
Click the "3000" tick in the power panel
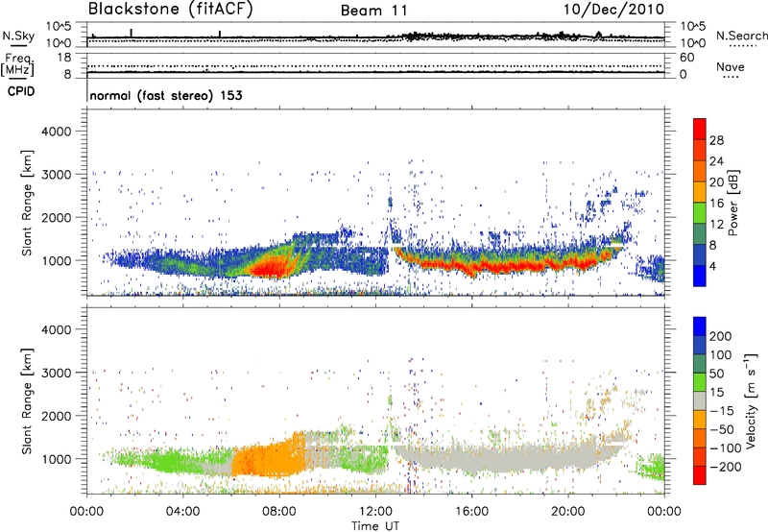(x=56, y=175)
